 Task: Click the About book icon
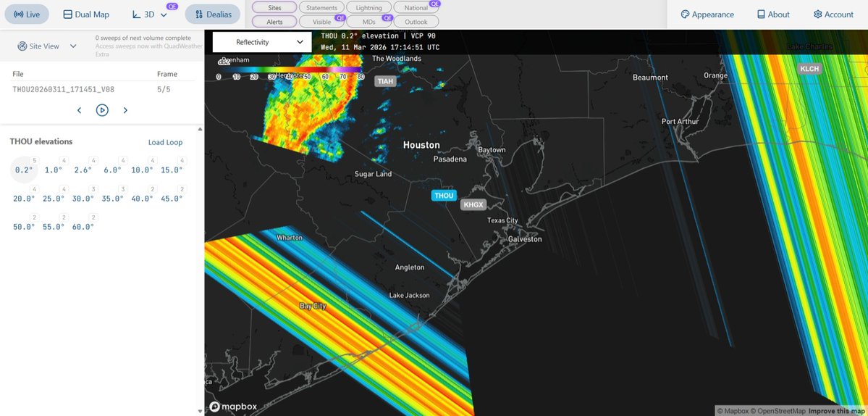[x=761, y=14]
